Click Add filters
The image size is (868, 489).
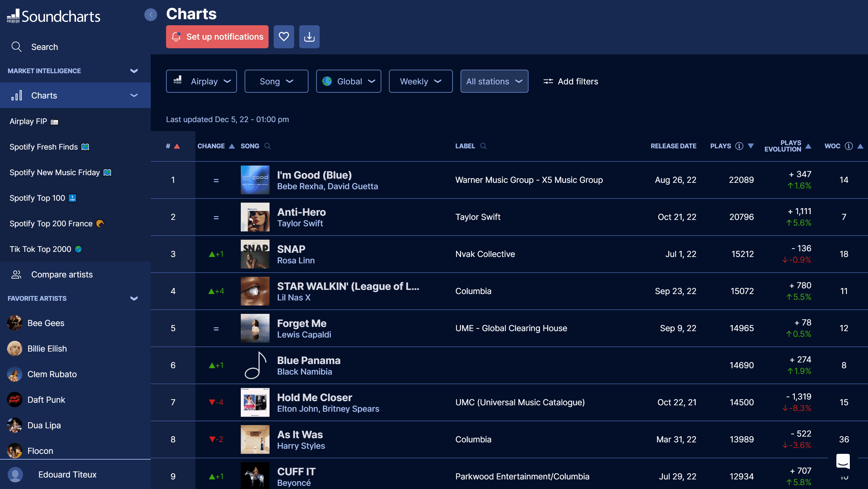pos(570,81)
